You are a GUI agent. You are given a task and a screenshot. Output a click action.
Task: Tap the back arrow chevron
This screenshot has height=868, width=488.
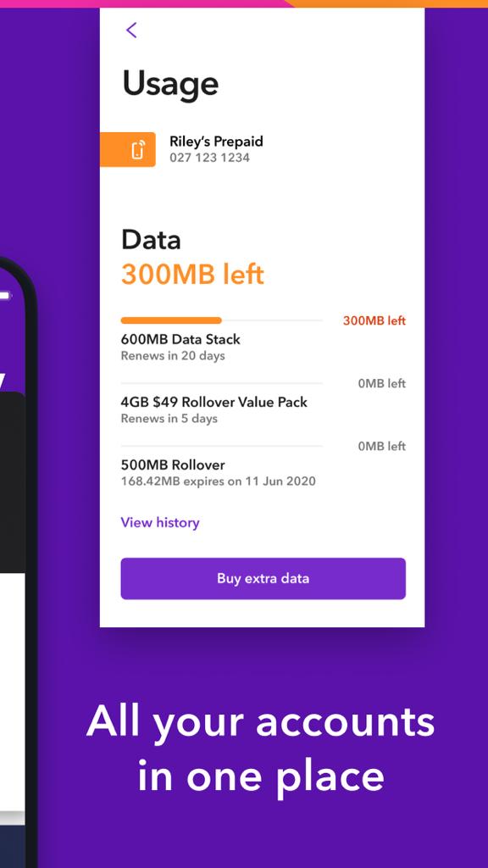131,30
